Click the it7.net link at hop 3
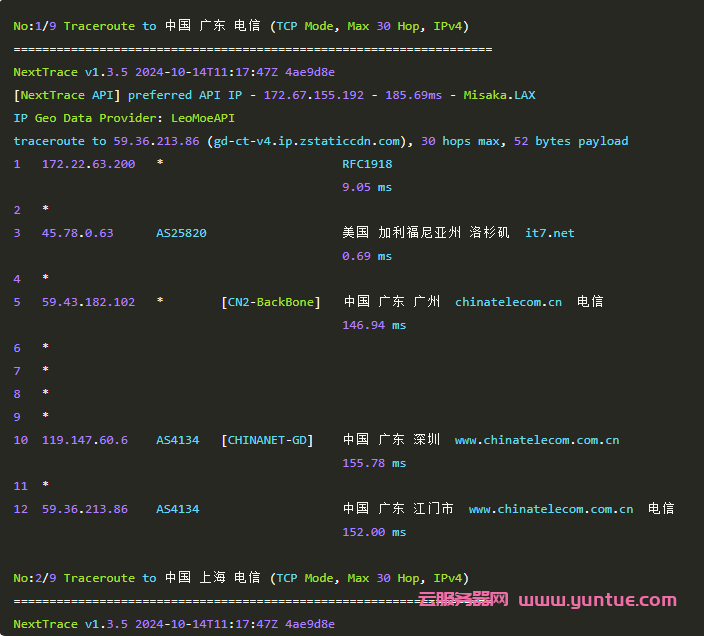Viewport: 704px width, 636px height. click(x=549, y=233)
